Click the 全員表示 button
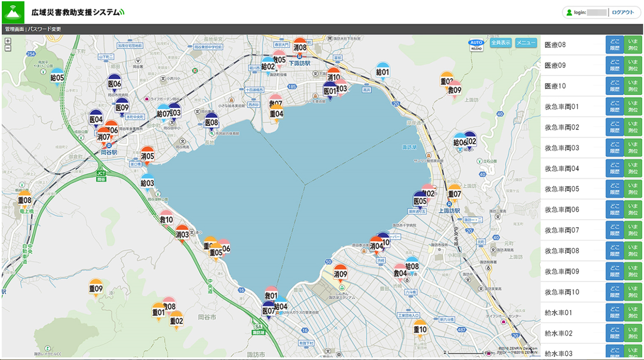 501,43
